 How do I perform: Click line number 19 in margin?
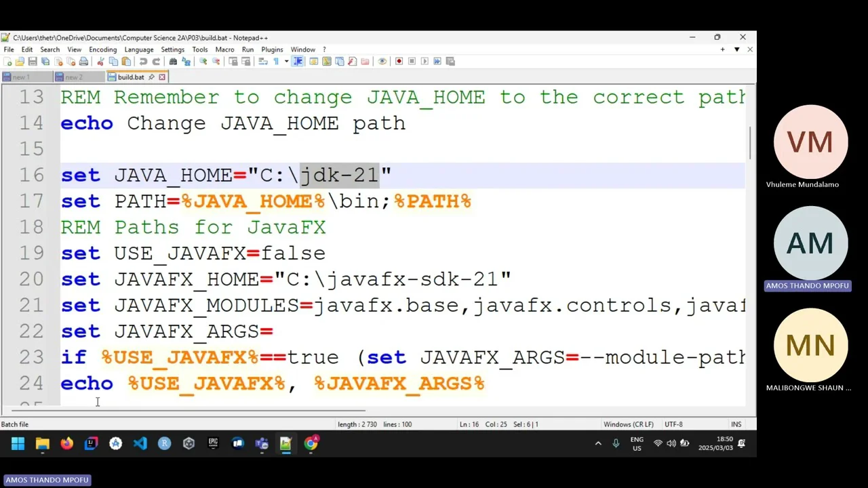click(x=31, y=253)
